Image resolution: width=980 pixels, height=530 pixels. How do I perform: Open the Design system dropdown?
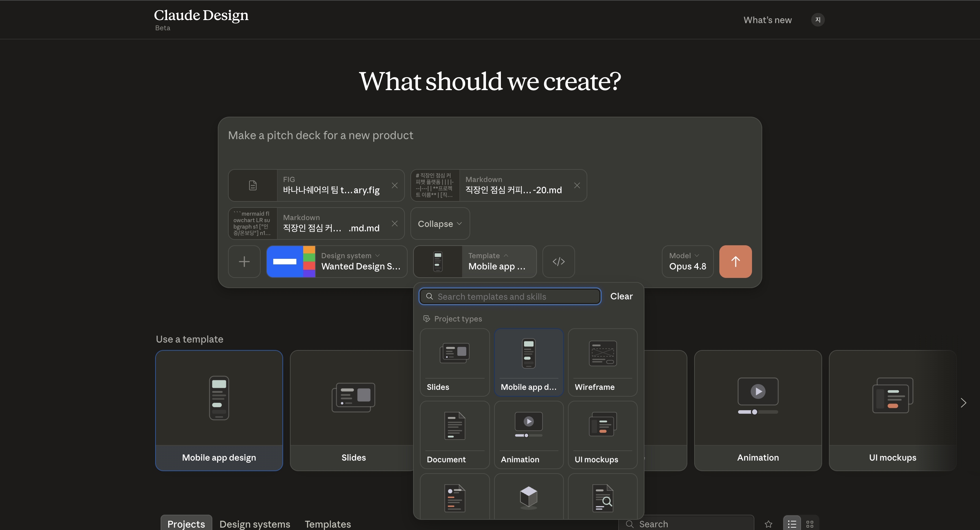click(337, 262)
